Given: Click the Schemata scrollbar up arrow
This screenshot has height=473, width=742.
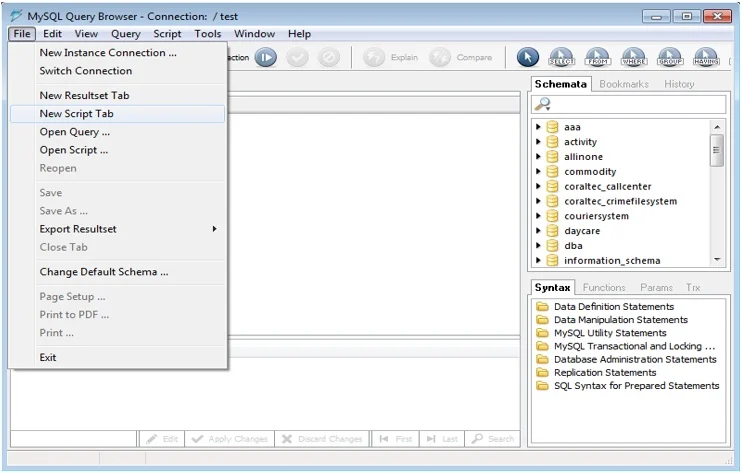Looking at the screenshot, I should [x=716, y=127].
